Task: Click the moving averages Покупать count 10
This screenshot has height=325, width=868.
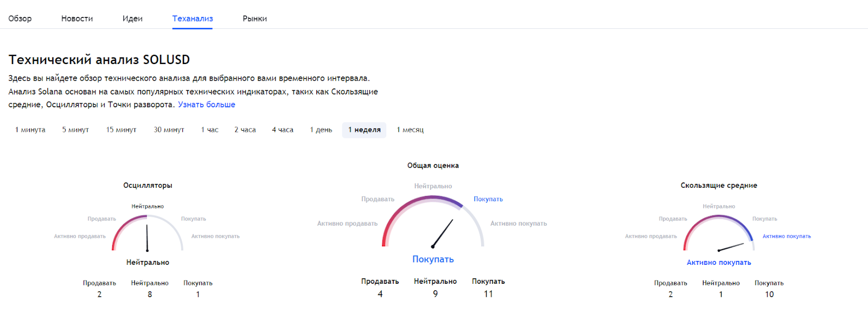Action: (x=769, y=295)
